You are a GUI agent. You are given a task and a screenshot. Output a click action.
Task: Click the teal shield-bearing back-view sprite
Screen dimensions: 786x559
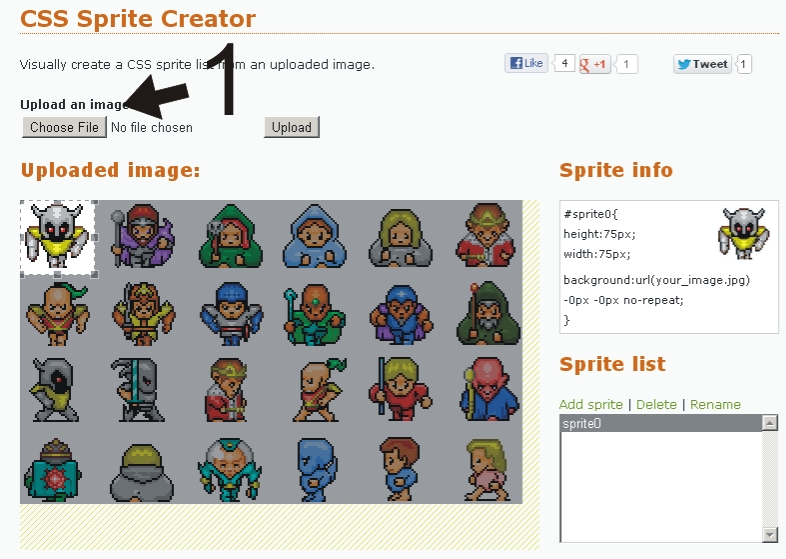(x=53, y=470)
